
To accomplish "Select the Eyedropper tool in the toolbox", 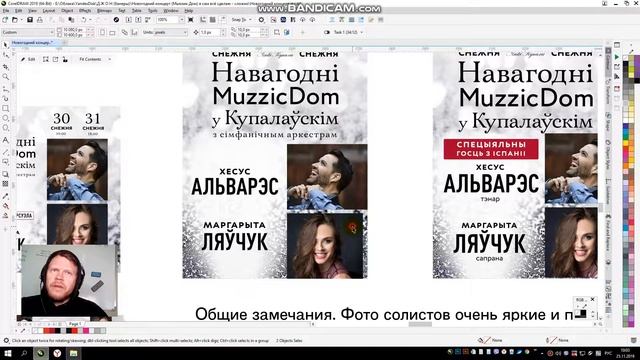I will (x=5, y=196).
